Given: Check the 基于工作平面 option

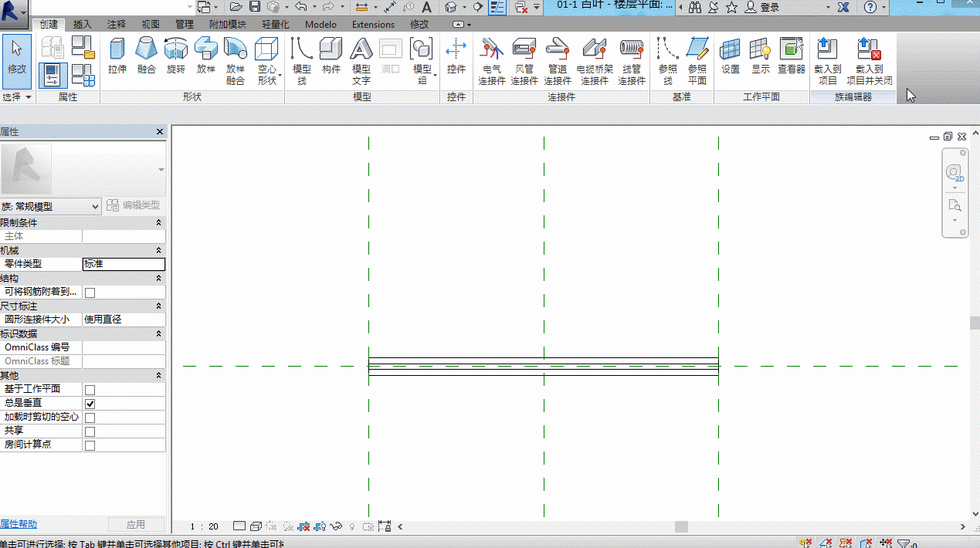Looking at the screenshot, I should [x=90, y=390].
